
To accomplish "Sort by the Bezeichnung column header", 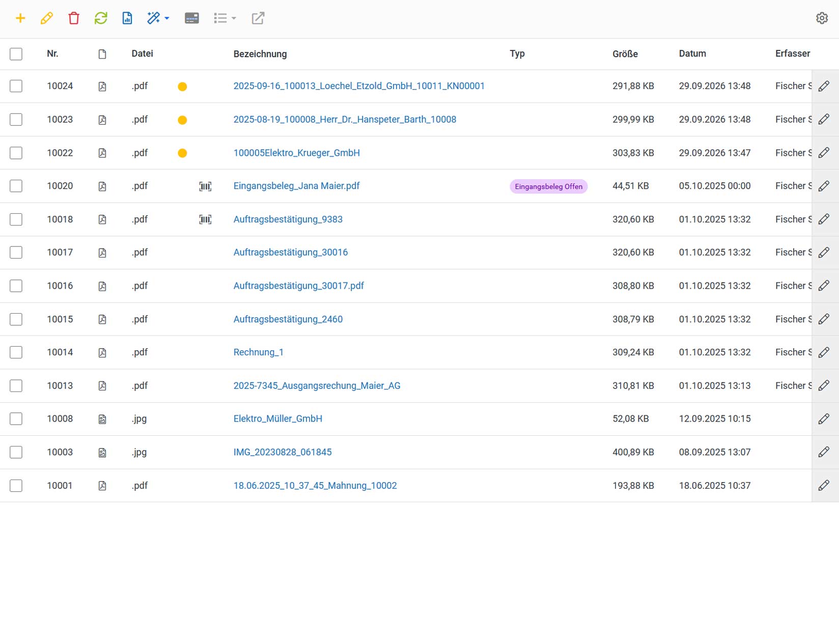I will tap(260, 54).
